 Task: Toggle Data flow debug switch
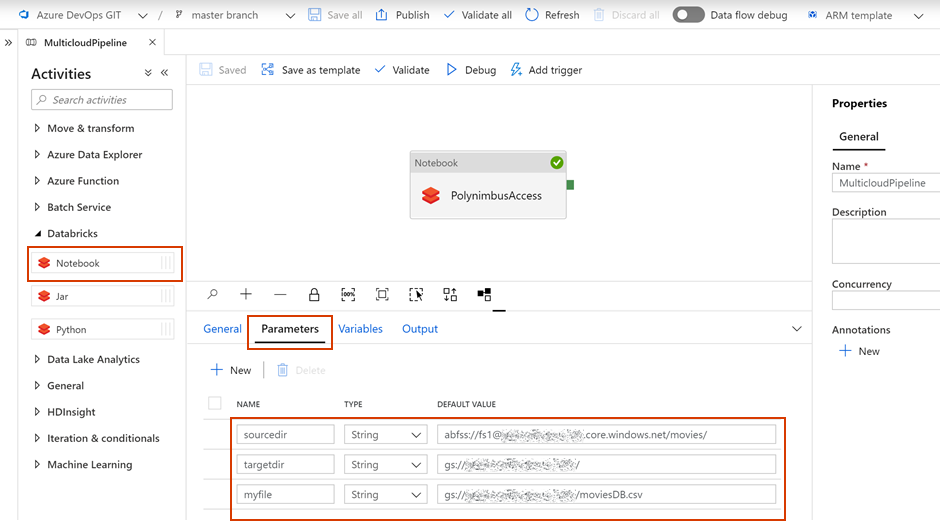point(688,15)
